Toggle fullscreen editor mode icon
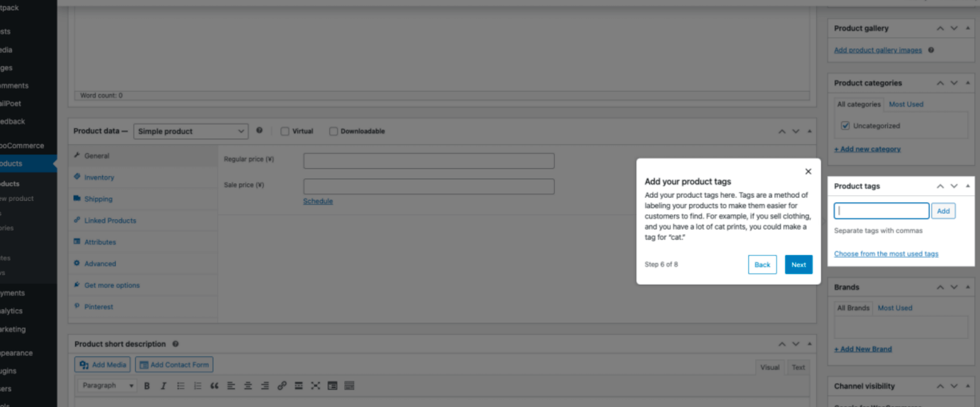The width and height of the screenshot is (980, 407). (x=316, y=386)
